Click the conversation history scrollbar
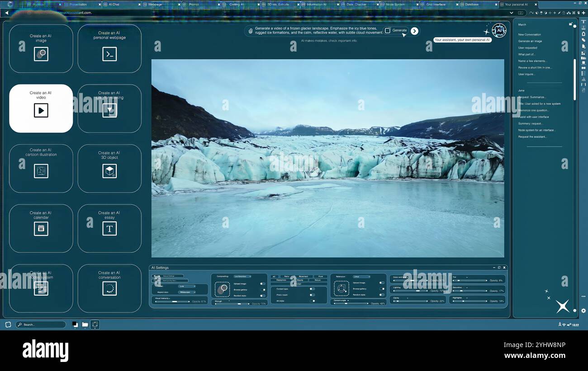 click(574, 79)
